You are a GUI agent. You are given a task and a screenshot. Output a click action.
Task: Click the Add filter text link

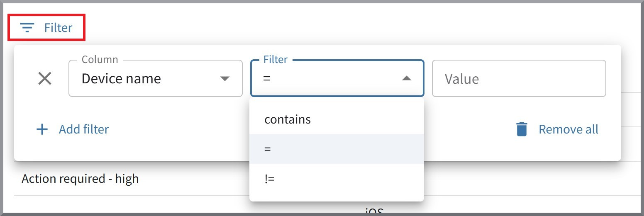[84, 129]
